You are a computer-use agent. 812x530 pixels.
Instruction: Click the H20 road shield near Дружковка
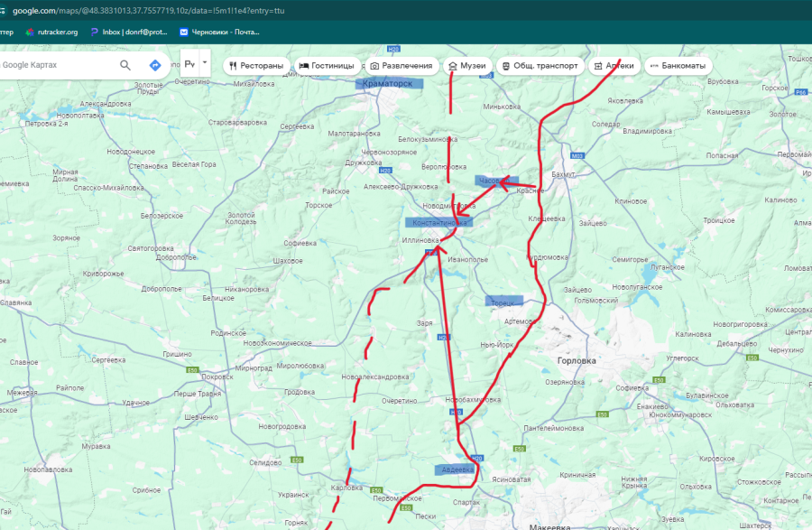385,171
